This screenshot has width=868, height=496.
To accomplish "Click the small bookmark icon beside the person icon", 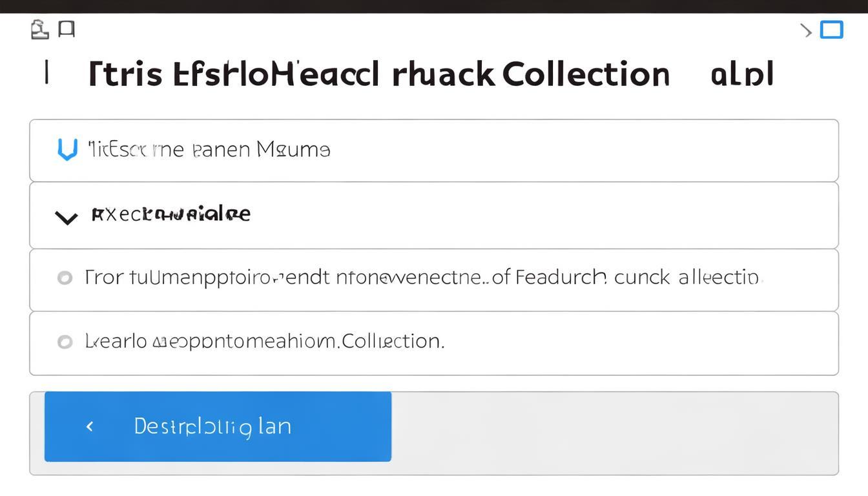I will coord(67,29).
